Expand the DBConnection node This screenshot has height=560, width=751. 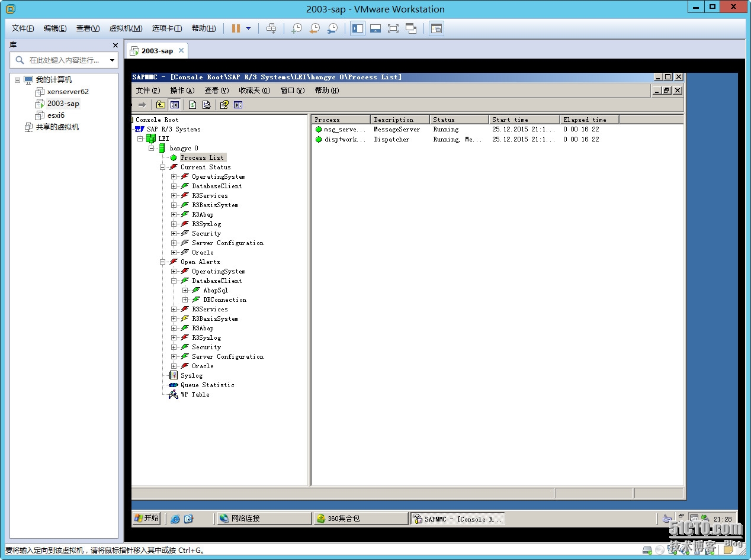[185, 300]
